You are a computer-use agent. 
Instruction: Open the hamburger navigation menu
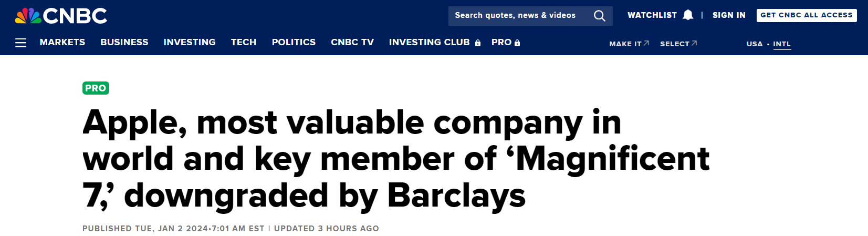[x=20, y=43]
